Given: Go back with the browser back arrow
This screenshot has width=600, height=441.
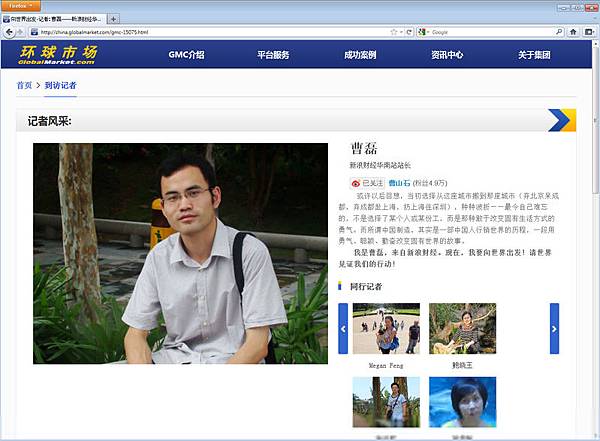Looking at the screenshot, I should 9,32.
